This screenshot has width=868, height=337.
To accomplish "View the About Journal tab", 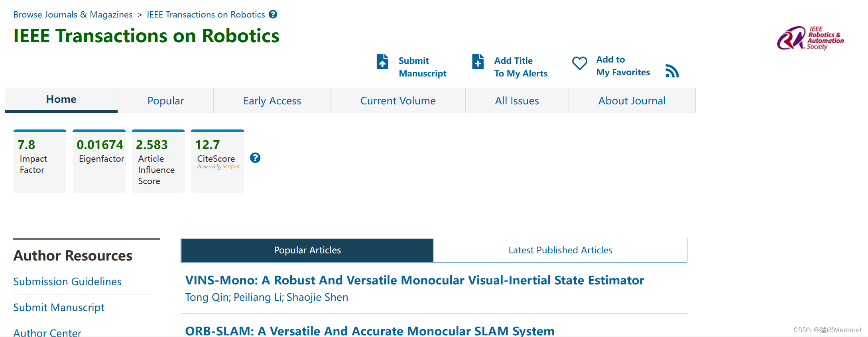I will (x=632, y=100).
